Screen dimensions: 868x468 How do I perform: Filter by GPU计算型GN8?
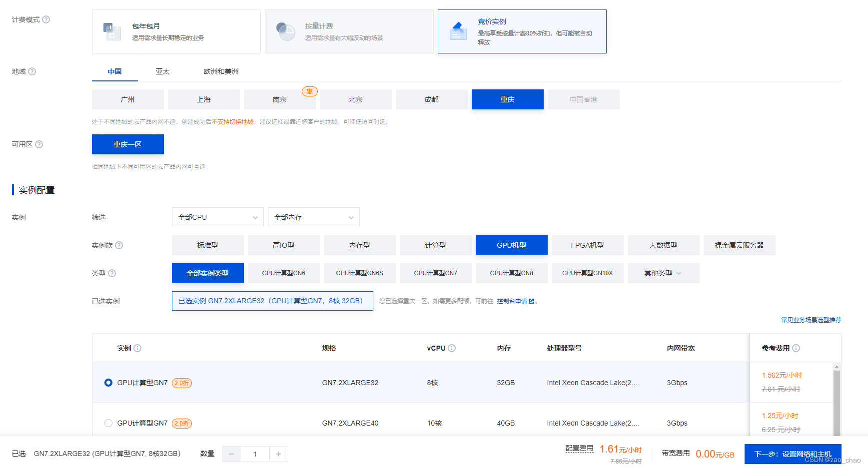(512, 273)
